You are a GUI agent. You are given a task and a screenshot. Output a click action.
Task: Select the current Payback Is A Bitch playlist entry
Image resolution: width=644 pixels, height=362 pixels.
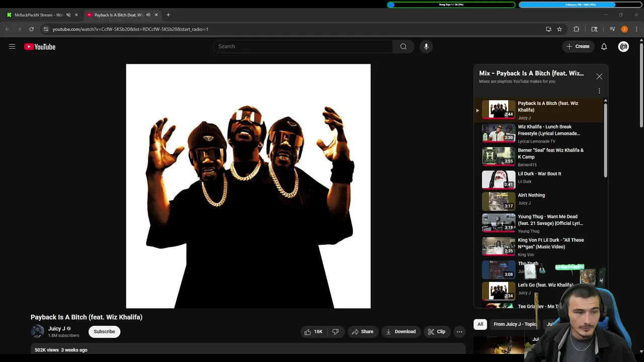point(539,110)
